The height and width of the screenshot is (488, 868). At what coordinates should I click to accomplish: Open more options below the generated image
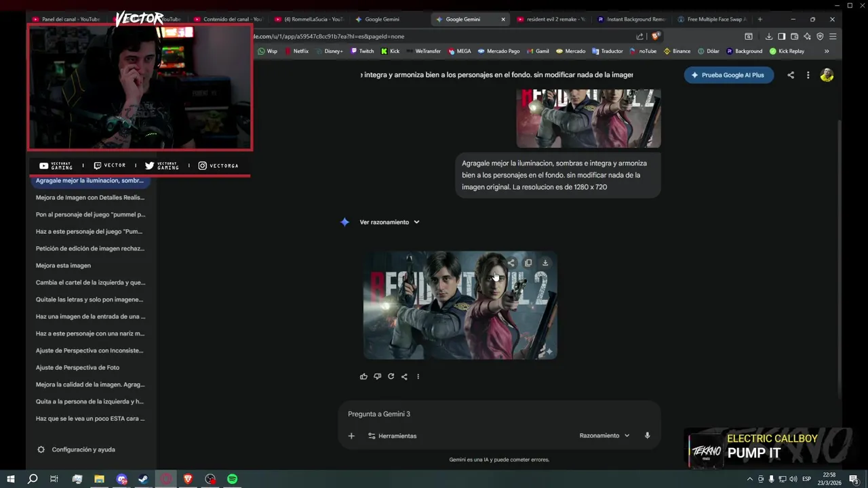pyautogui.click(x=418, y=376)
